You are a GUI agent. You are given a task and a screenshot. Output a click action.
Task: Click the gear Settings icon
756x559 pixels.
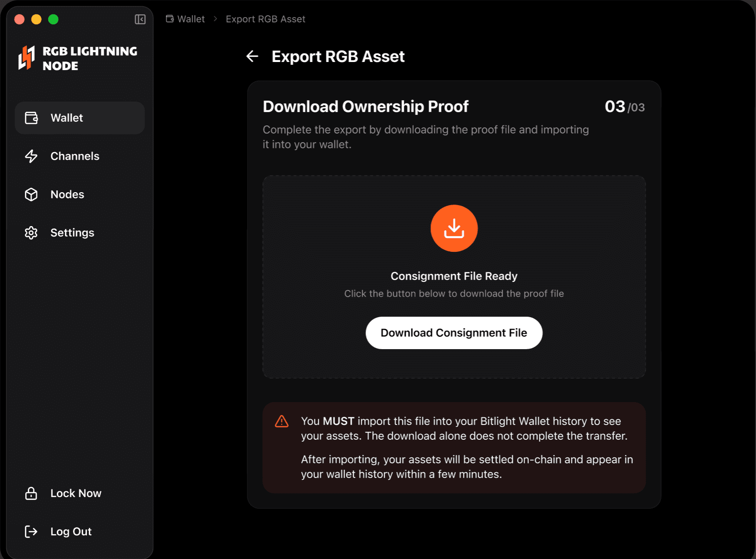coord(31,232)
